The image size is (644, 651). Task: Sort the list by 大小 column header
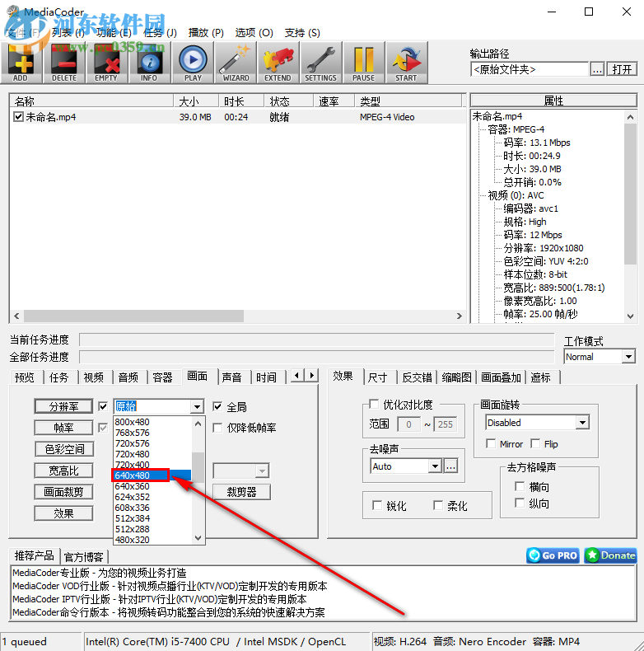point(196,101)
